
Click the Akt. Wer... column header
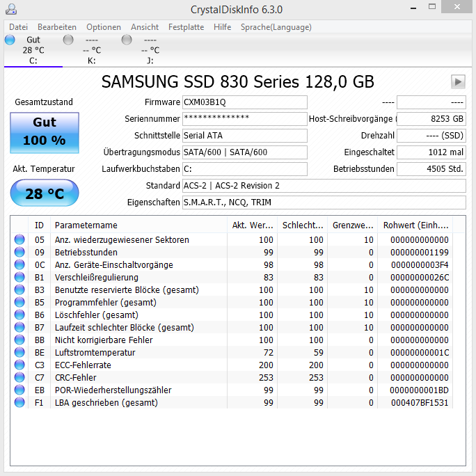(253, 225)
